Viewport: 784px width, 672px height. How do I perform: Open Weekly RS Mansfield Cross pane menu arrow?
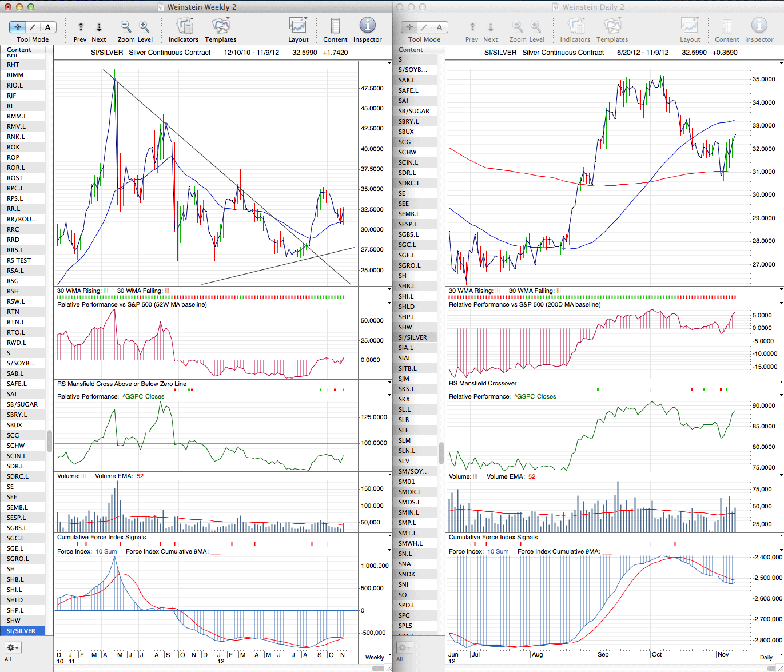[x=389, y=383]
